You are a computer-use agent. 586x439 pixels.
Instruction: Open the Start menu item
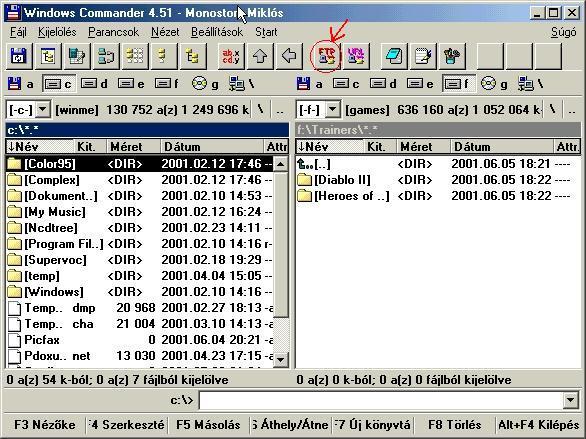pos(266,32)
